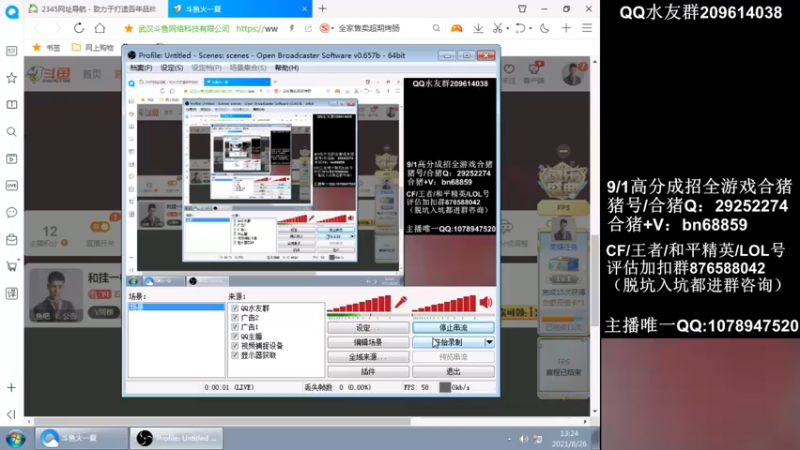Open the shopping cart icon in sidebar

(11, 266)
